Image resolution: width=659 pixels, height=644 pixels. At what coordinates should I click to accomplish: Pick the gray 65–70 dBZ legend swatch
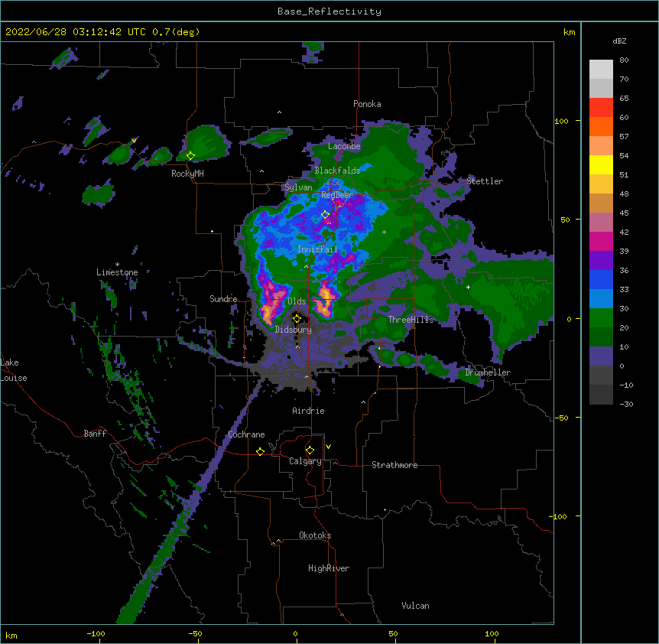(601, 89)
